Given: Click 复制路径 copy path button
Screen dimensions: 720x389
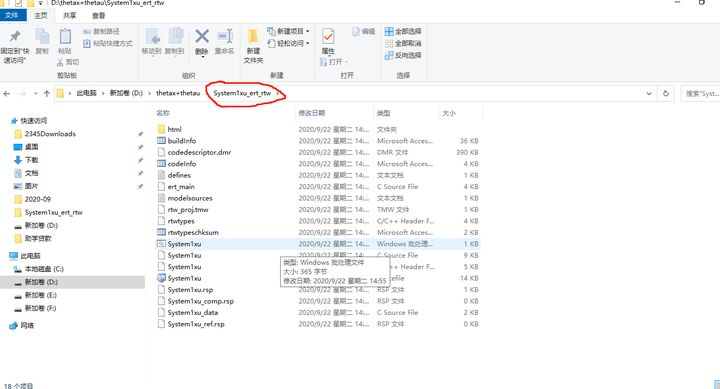Looking at the screenshot, I should (x=101, y=31).
